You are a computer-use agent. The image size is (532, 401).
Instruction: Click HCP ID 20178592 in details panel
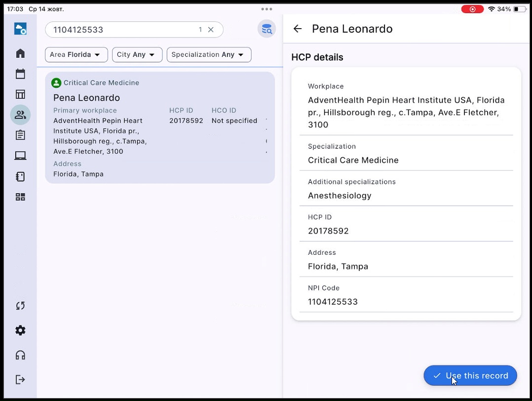click(329, 231)
